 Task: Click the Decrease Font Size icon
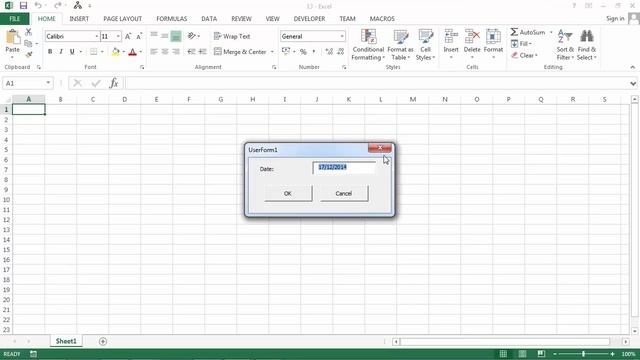[x=139, y=36]
